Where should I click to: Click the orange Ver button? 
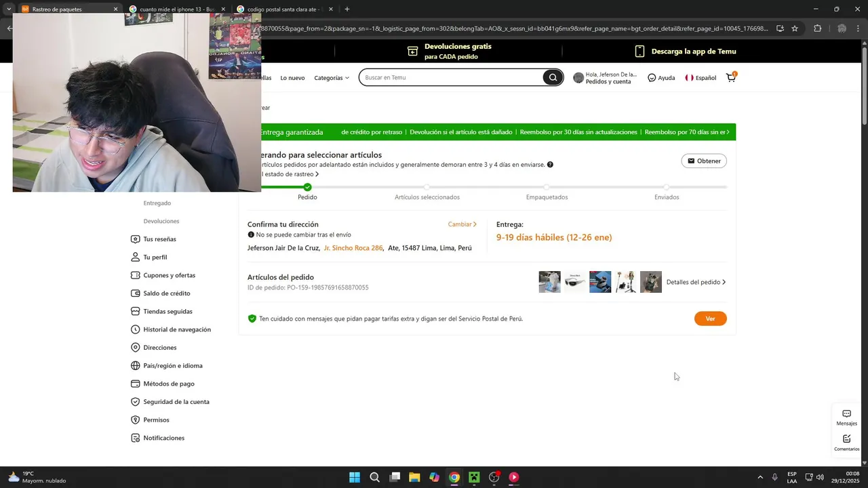pyautogui.click(x=710, y=319)
